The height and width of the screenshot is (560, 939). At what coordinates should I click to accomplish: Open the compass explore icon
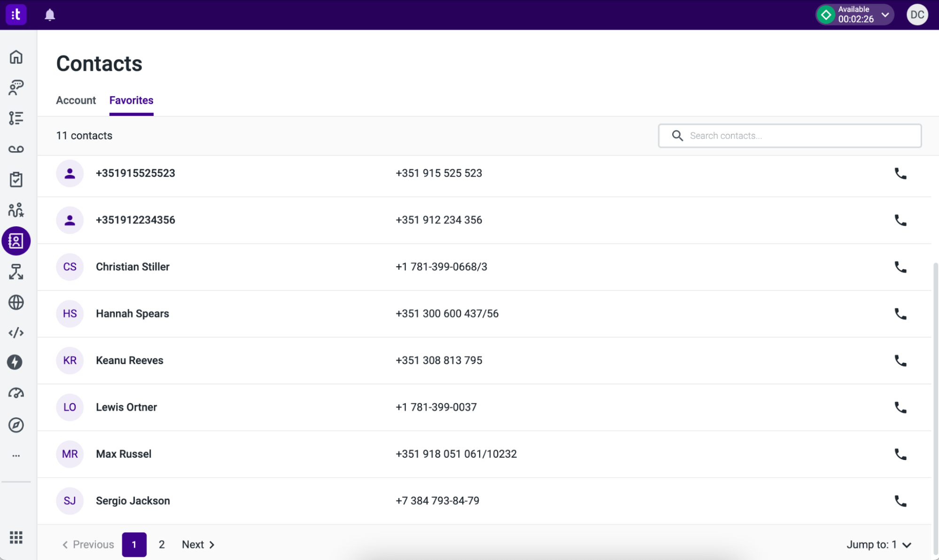pyautogui.click(x=16, y=425)
